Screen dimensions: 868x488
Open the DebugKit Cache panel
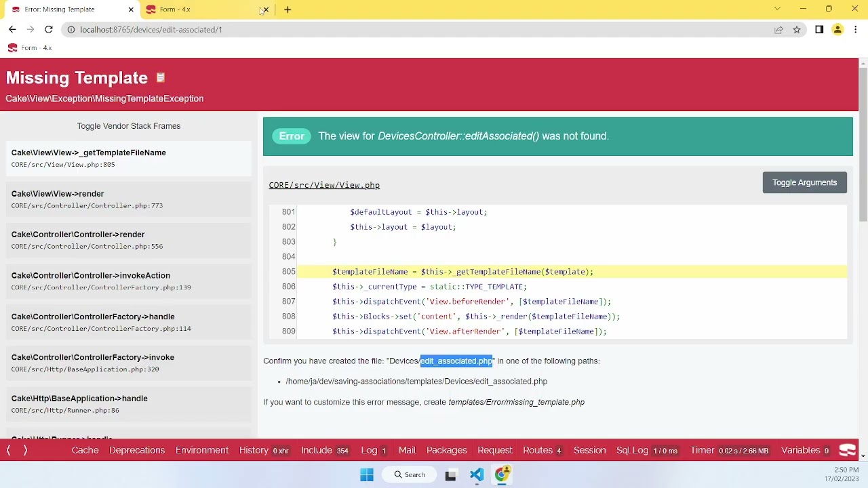[x=85, y=450]
